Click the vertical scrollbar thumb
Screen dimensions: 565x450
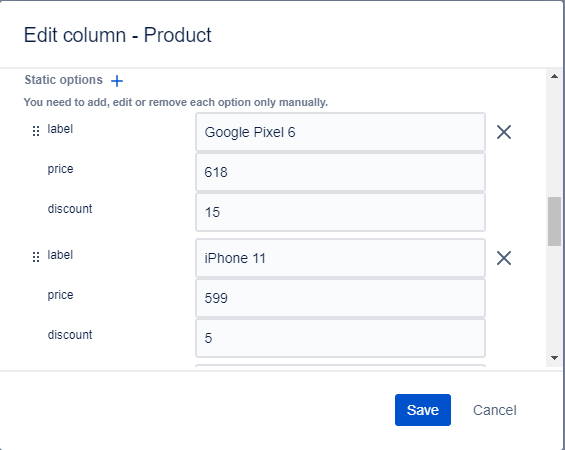pyautogui.click(x=554, y=221)
